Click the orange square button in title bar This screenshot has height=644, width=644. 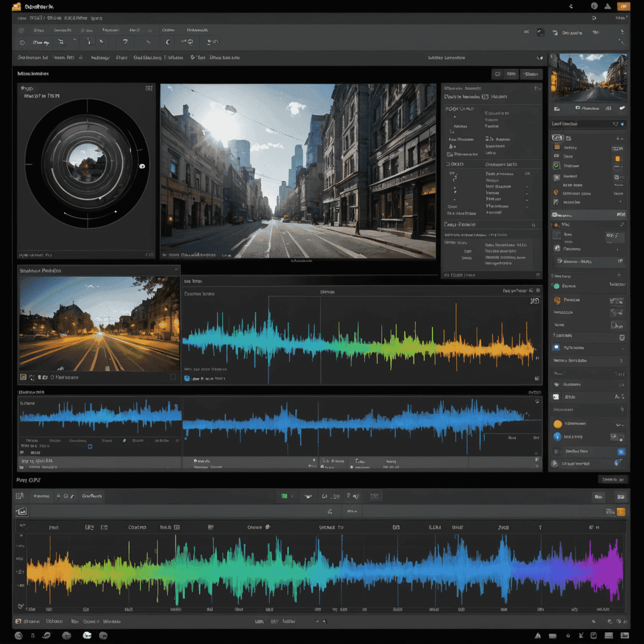pos(623,6)
